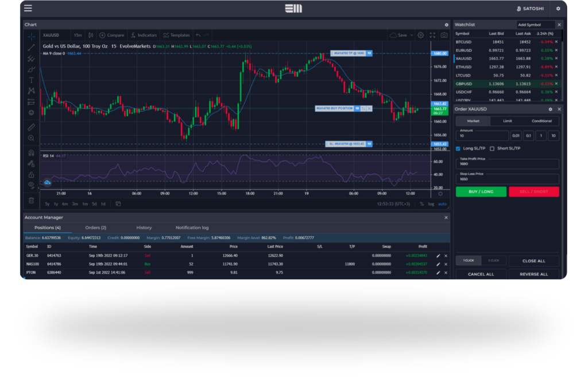This screenshot has width=588, height=384.
Task: Toggle the log scale option
Action: [431, 203]
